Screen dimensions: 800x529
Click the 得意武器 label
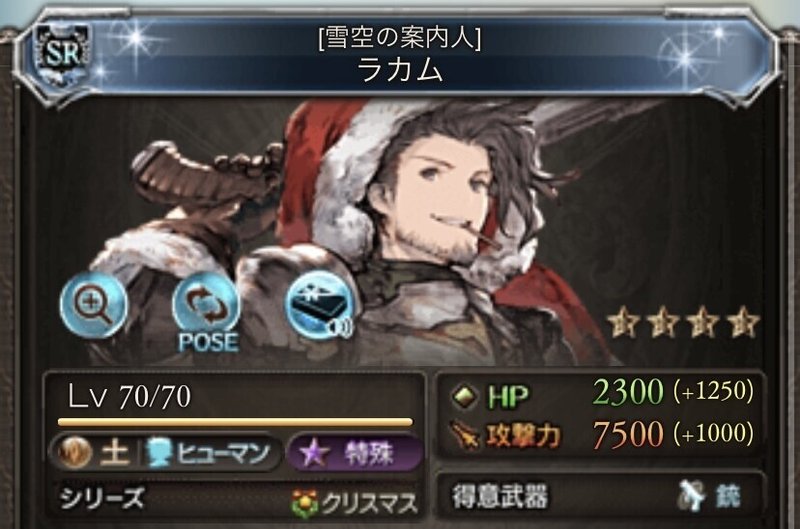point(500,496)
